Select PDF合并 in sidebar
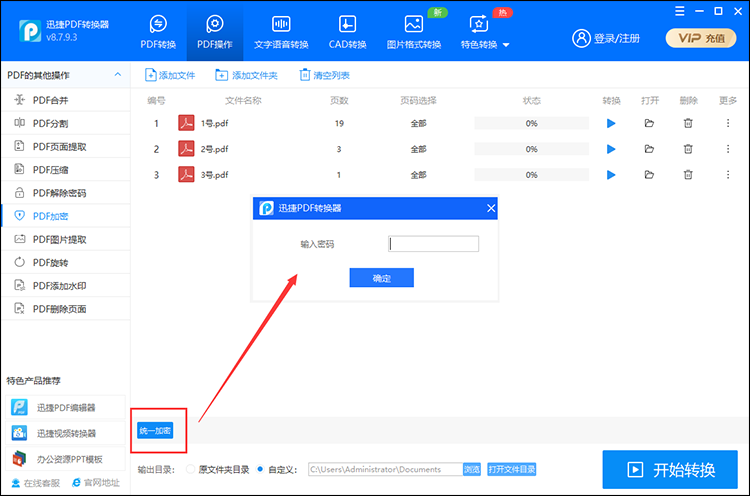The image size is (750, 496). click(66, 100)
